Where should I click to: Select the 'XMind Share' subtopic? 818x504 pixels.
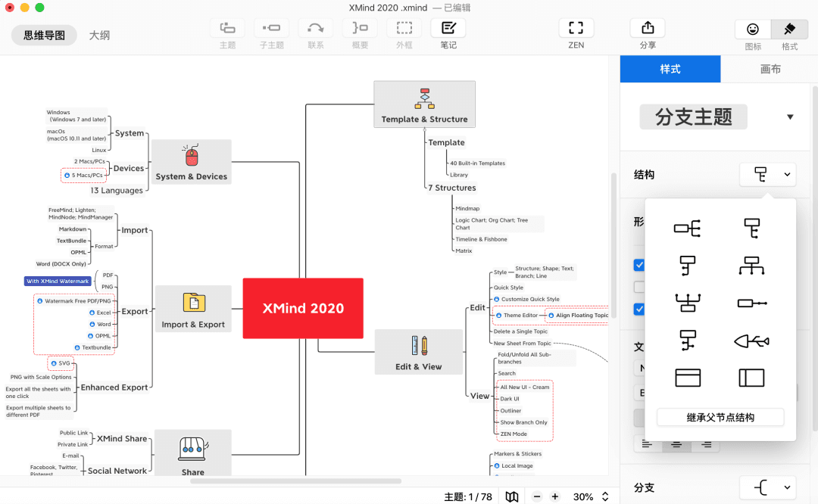122,439
